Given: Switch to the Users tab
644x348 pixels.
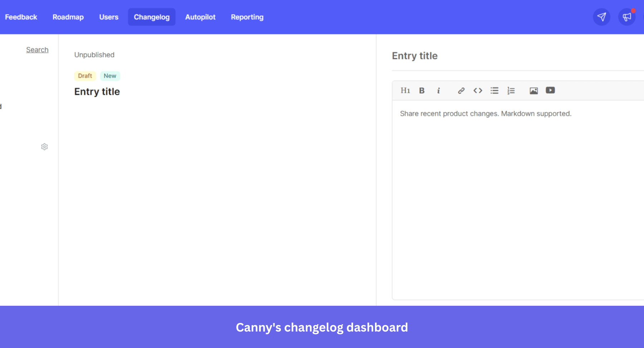Looking at the screenshot, I should pos(109,17).
